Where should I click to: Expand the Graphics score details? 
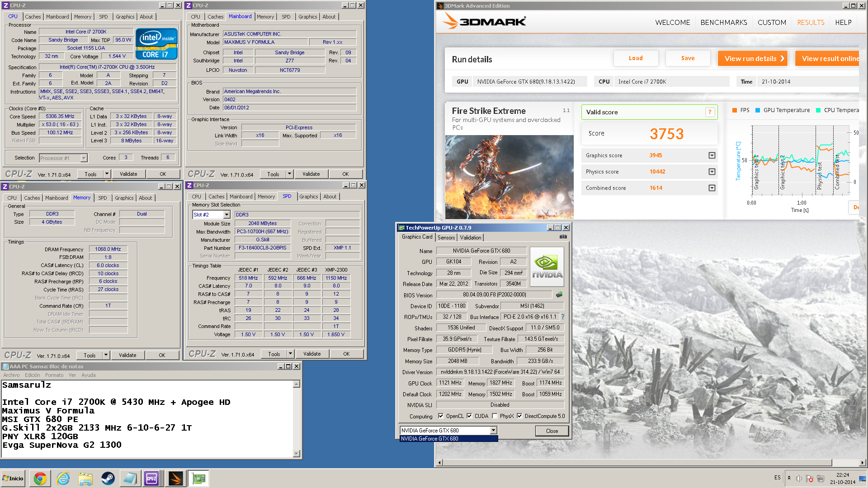712,155
